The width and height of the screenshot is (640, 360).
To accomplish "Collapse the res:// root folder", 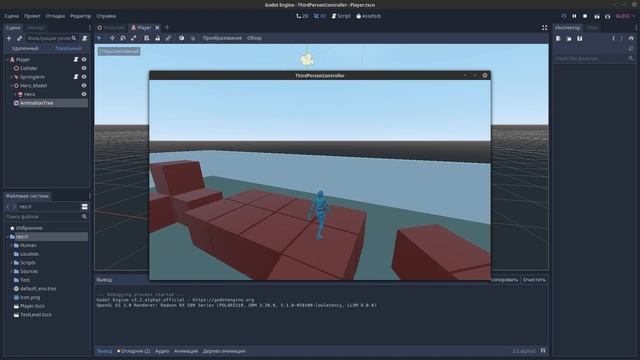I will point(7,237).
